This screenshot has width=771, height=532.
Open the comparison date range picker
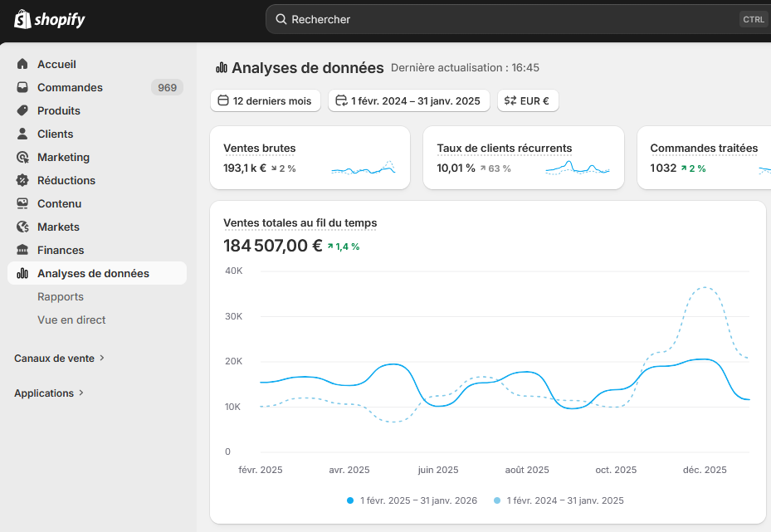point(408,100)
